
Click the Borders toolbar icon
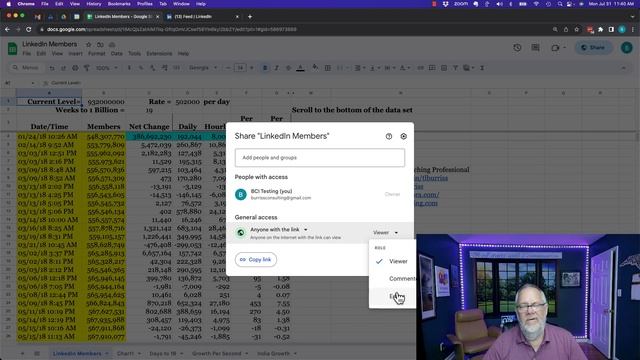pyautogui.click(x=327, y=68)
